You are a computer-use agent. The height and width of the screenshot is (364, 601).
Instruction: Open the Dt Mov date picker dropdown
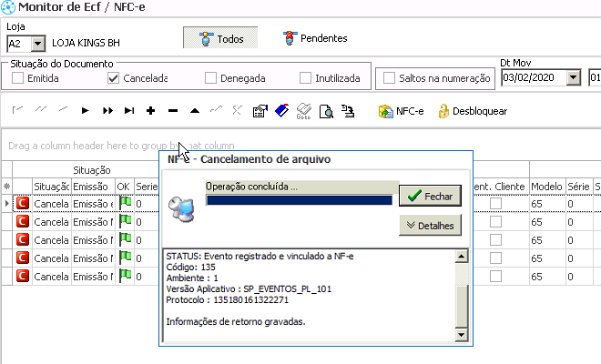(x=573, y=77)
